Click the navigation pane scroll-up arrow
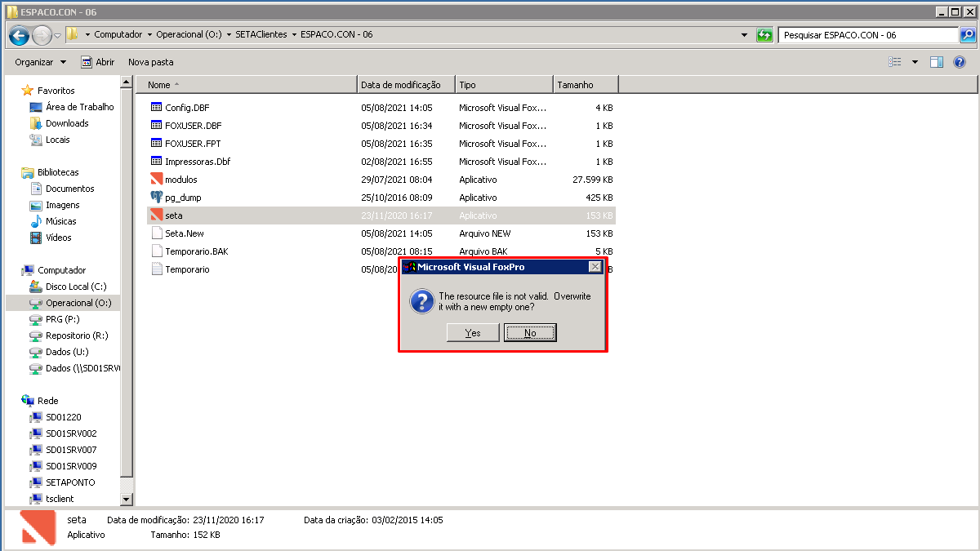 [x=126, y=82]
